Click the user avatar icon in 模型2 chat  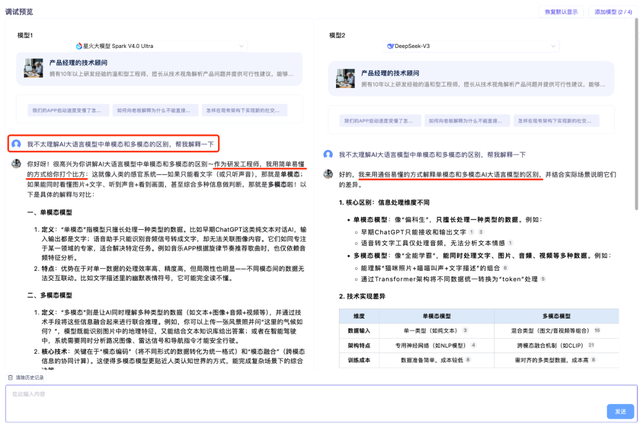click(x=328, y=154)
